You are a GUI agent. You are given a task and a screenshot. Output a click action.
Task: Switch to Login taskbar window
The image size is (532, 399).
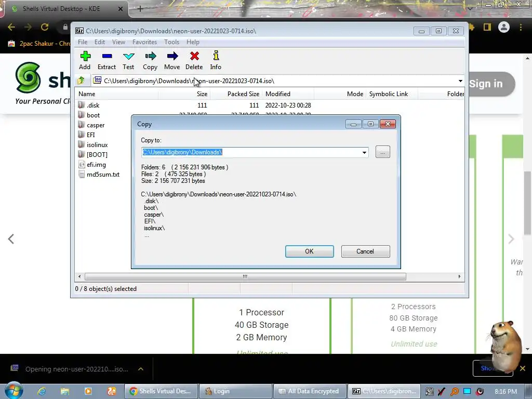coord(235,391)
